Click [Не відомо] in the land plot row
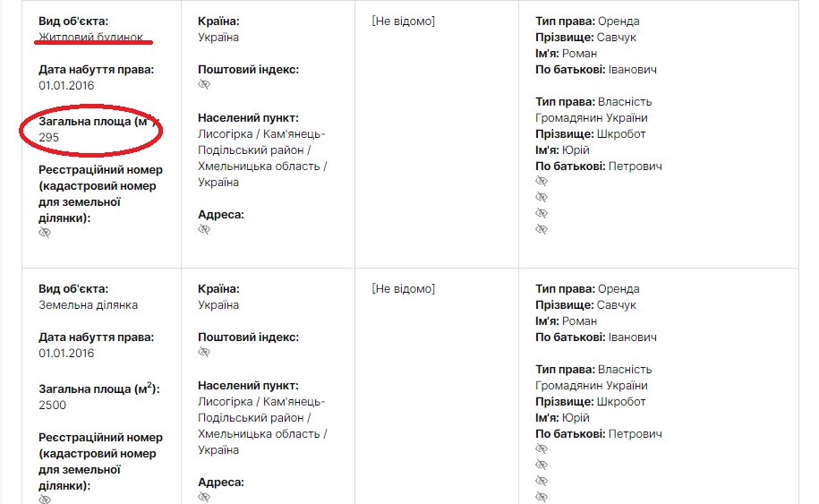The width and height of the screenshot is (819, 504). tap(403, 289)
